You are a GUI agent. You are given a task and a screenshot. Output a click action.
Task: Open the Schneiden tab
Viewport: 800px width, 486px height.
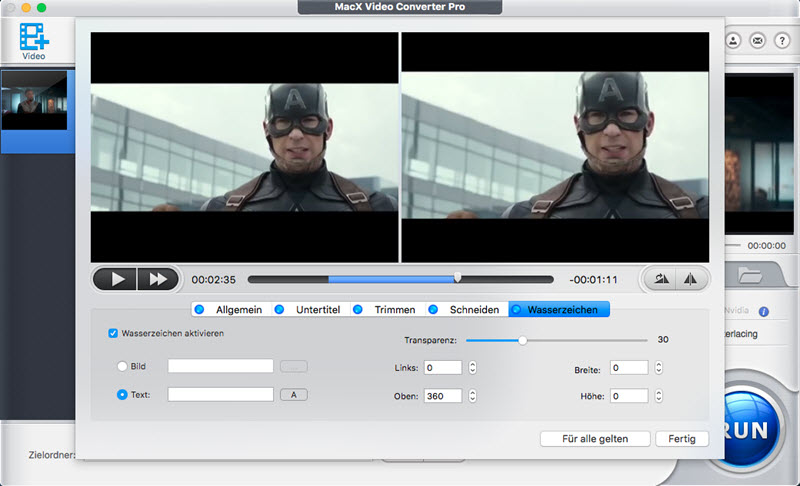point(466,310)
